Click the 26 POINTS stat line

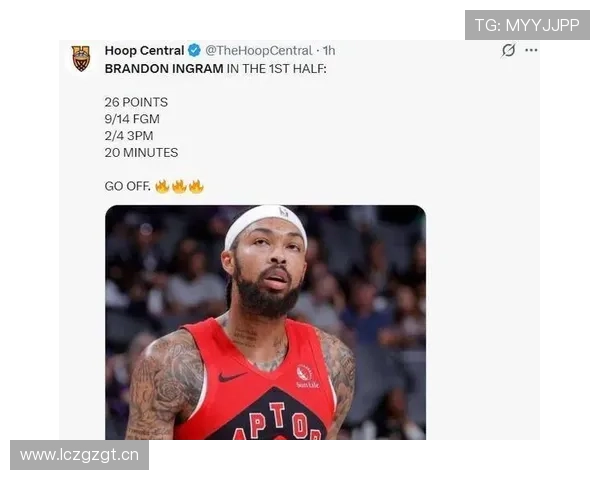tap(136, 102)
